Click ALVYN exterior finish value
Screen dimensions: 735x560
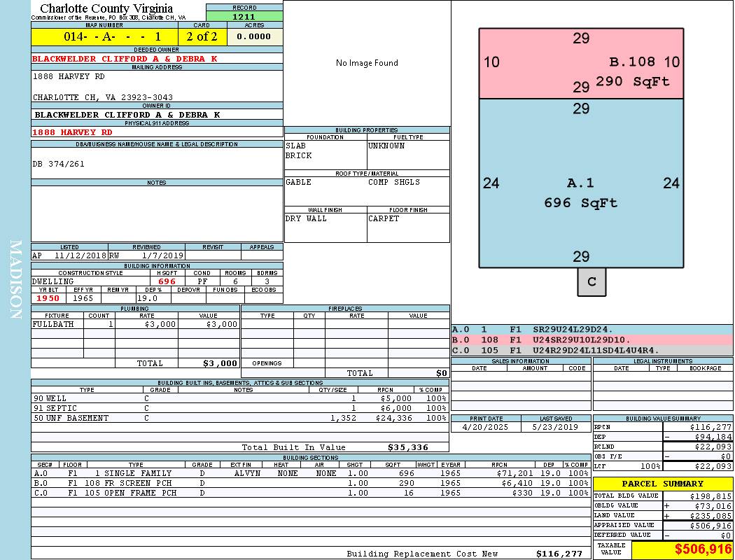coord(247,473)
